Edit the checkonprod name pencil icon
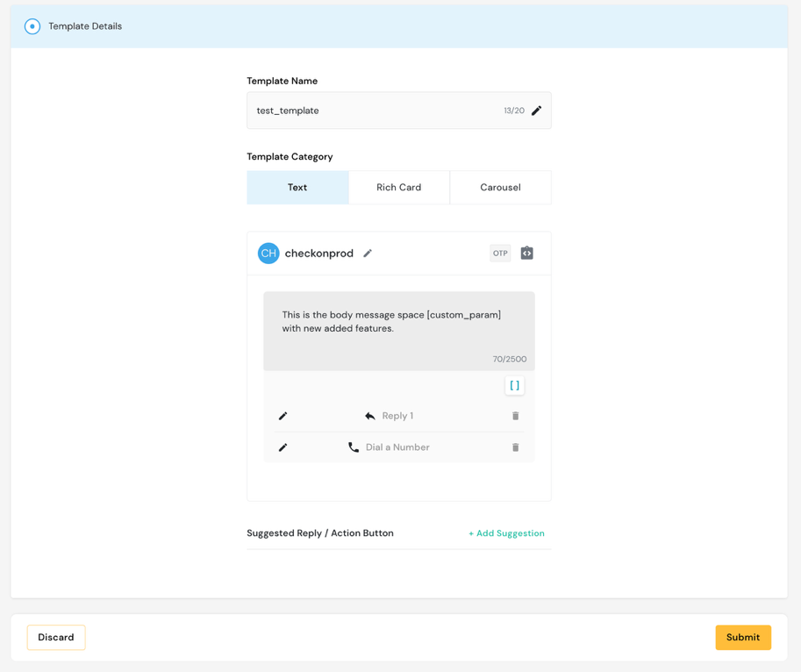The height and width of the screenshot is (672, 801). [x=368, y=254]
